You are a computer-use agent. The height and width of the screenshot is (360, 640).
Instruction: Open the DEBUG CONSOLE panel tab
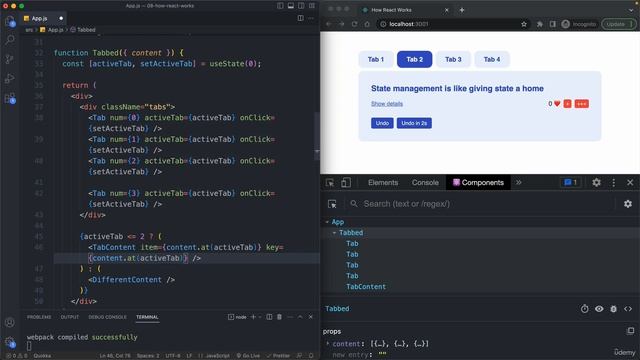[x=107, y=317]
